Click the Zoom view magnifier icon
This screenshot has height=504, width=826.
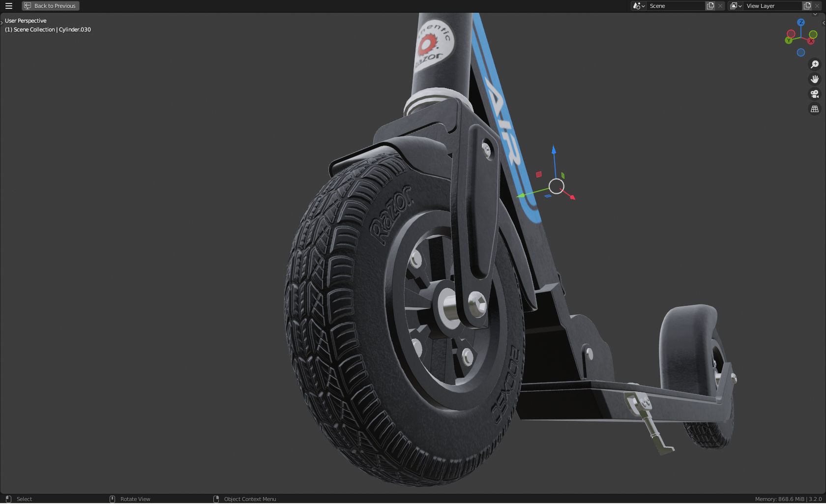point(815,64)
